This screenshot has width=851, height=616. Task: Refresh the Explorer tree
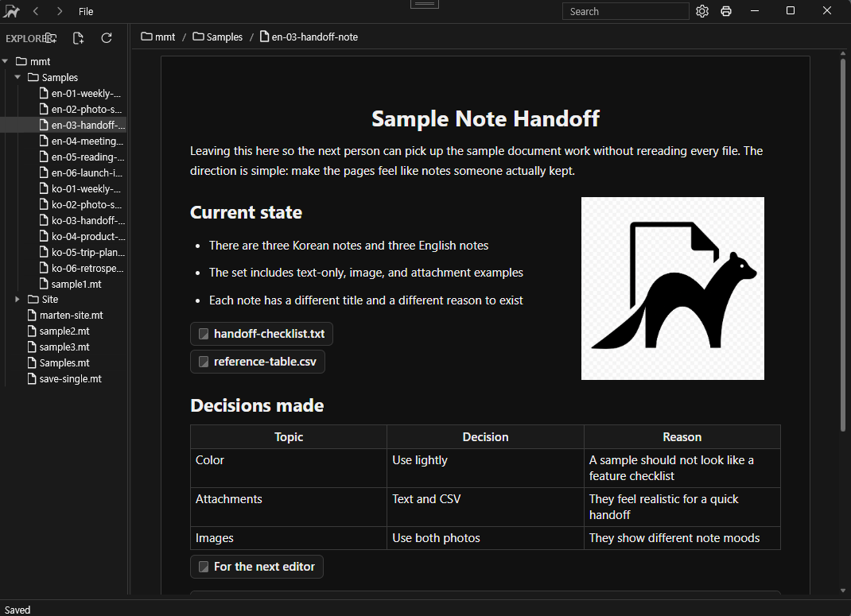click(107, 38)
